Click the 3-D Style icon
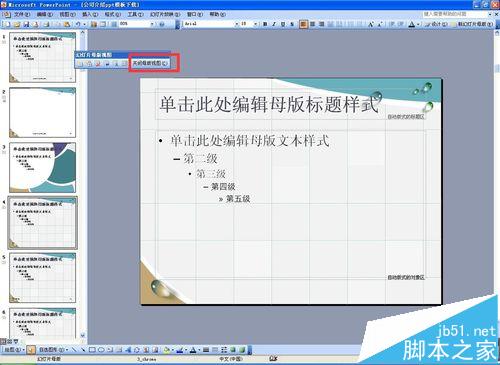Screen dimensions: 500x365 click(242, 350)
